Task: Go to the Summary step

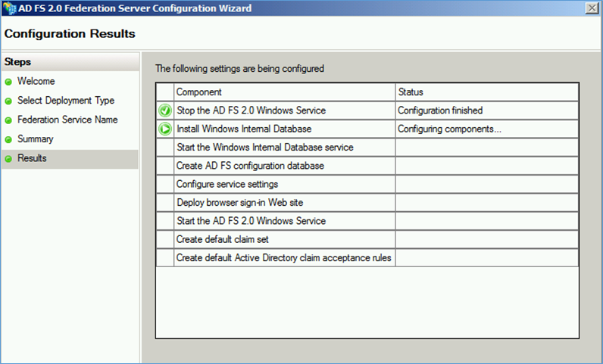Action: 35,138
